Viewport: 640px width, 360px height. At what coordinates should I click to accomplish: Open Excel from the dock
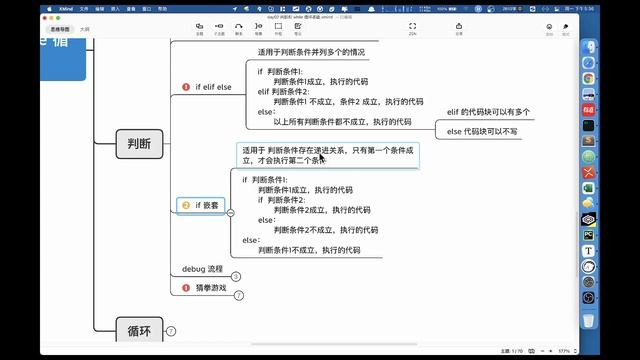[589, 188]
